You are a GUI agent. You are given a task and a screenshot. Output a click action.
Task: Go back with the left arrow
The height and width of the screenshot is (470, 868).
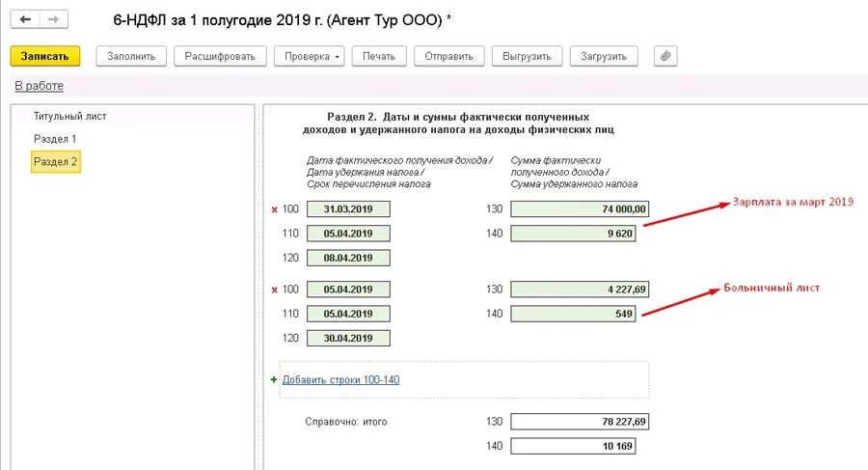pyautogui.click(x=25, y=19)
